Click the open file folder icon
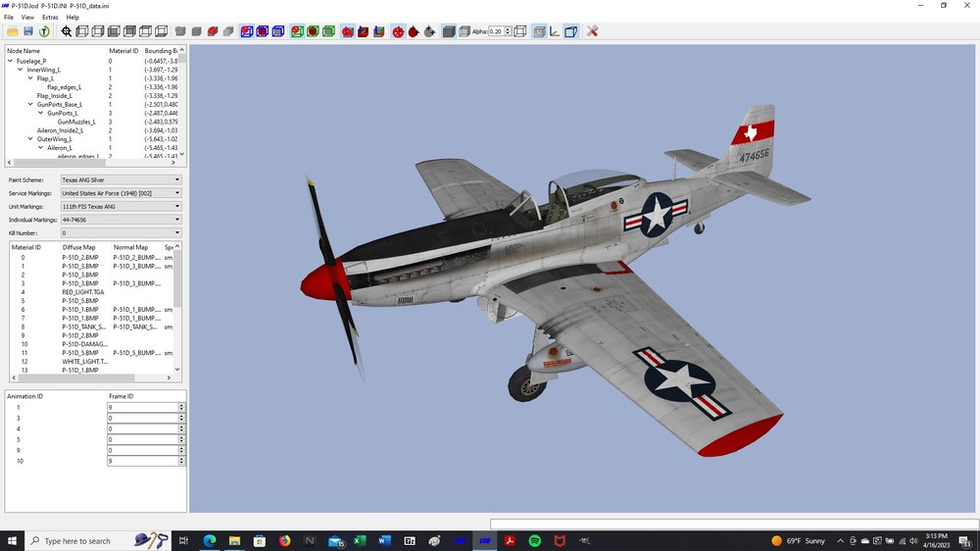The width and height of the screenshot is (980, 551). pyautogui.click(x=12, y=31)
